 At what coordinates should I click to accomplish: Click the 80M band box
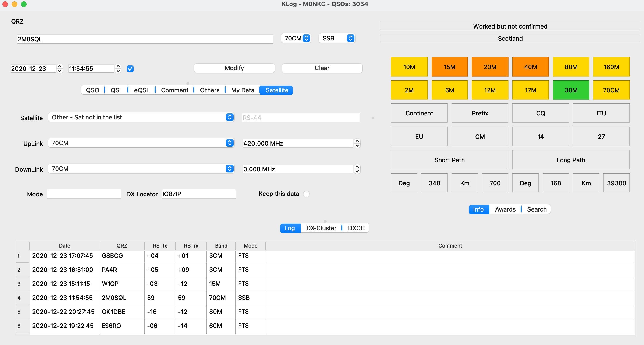coord(571,67)
